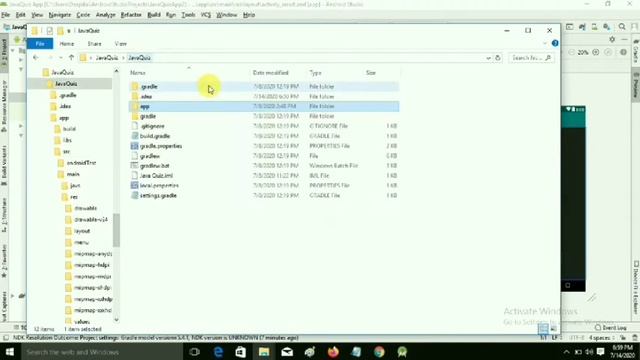
Task: Open Microsoft Store from taskbar
Action: 241,352
